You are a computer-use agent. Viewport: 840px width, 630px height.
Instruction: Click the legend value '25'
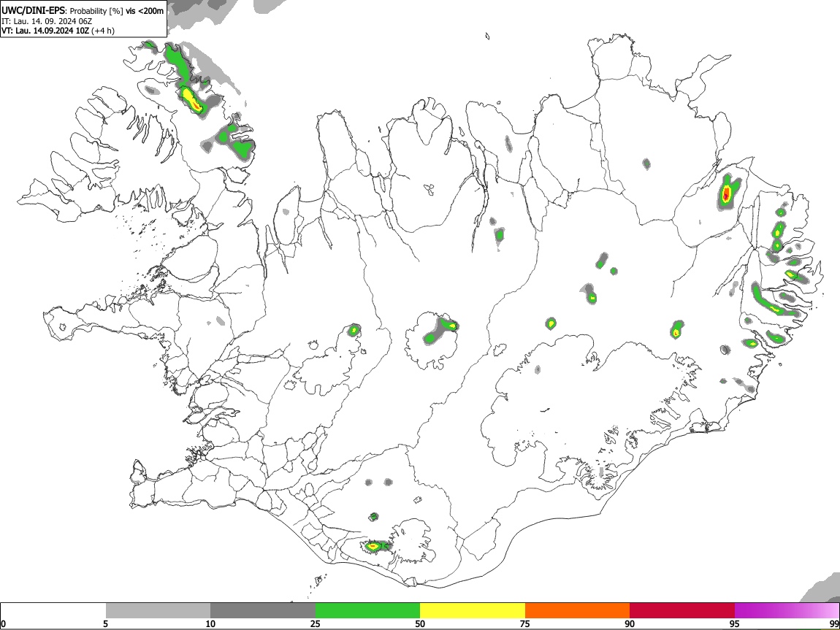(x=316, y=623)
